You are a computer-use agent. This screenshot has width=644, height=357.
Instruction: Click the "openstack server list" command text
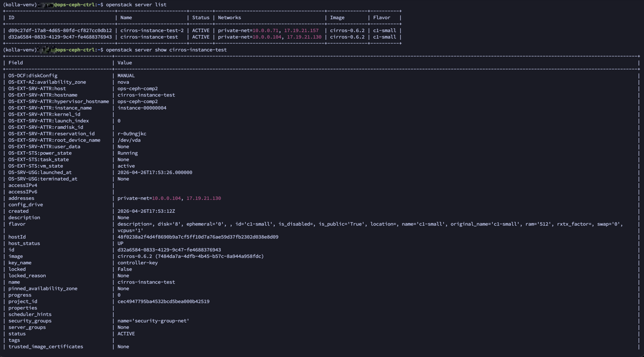point(136,4)
